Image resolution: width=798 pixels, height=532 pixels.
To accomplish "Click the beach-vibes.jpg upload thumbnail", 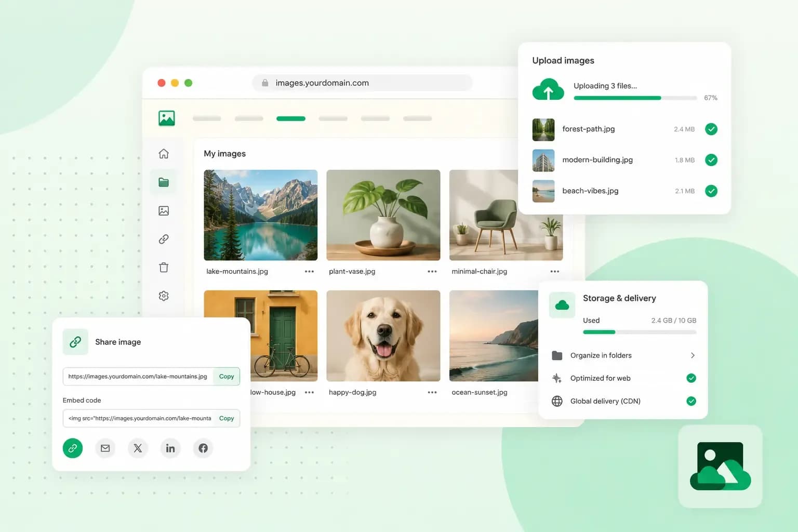I will point(543,191).
